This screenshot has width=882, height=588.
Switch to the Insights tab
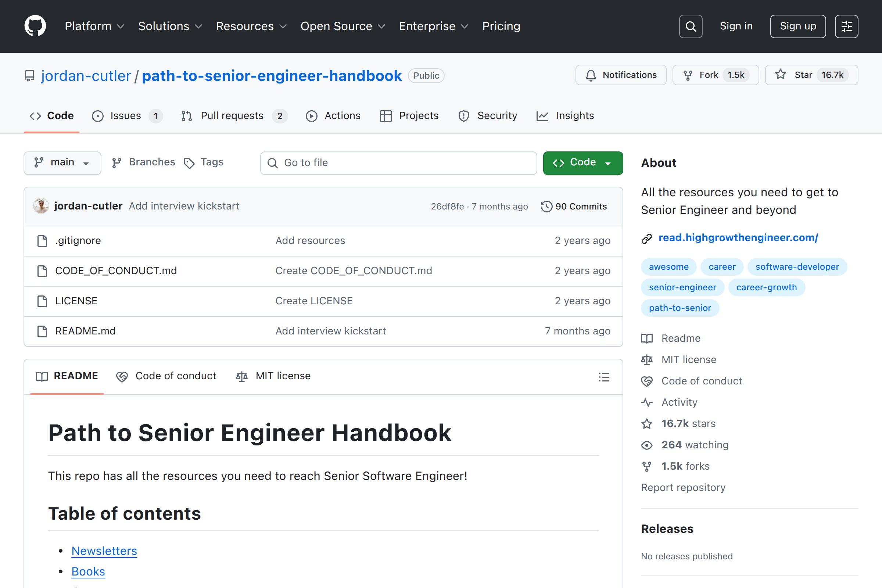pos(565,116)
